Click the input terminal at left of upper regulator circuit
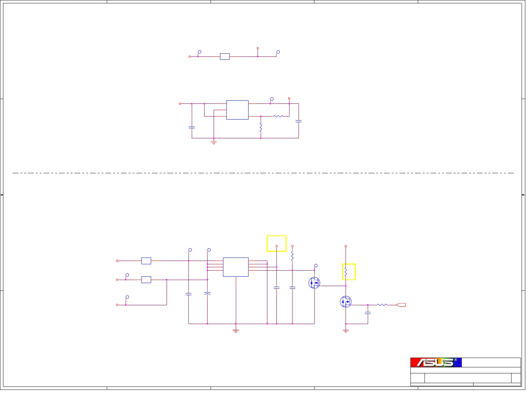Screen dimensions: 532x411 click(x=180, y=104)
